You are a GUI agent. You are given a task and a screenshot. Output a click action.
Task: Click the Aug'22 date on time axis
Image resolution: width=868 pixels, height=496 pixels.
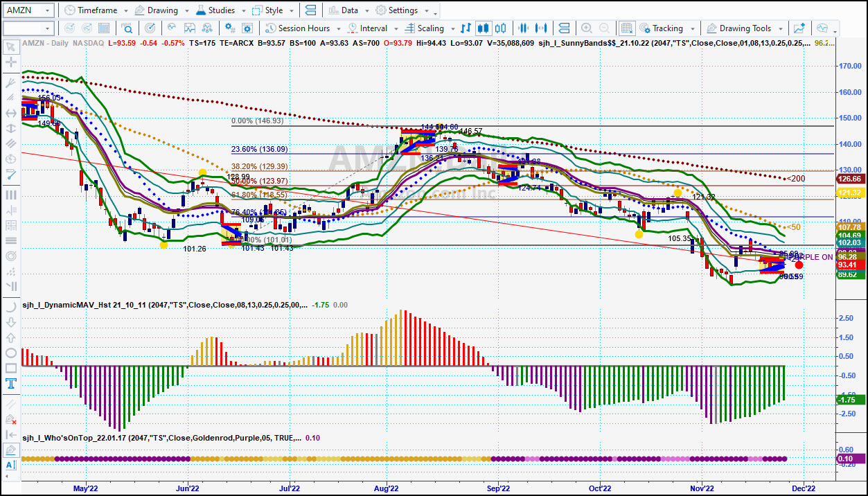386,487
